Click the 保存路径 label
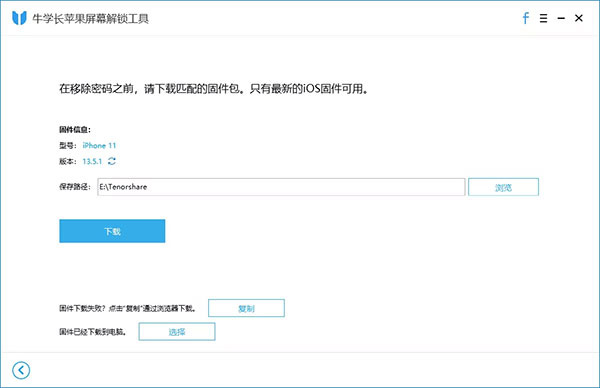Image resolution: width=600 pixels, height=388 pixels. click(75, 187)
